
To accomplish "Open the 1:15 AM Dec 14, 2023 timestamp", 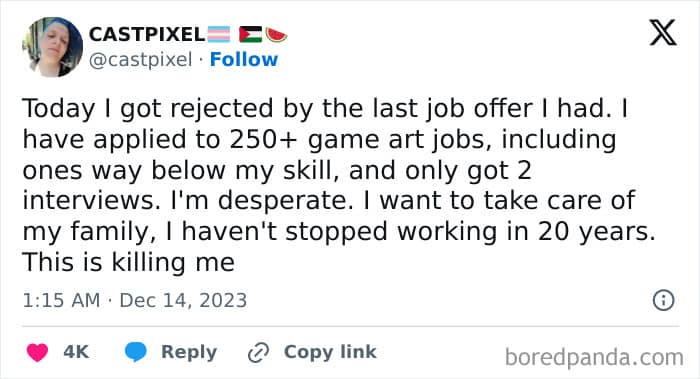I will tap(134, 300).
